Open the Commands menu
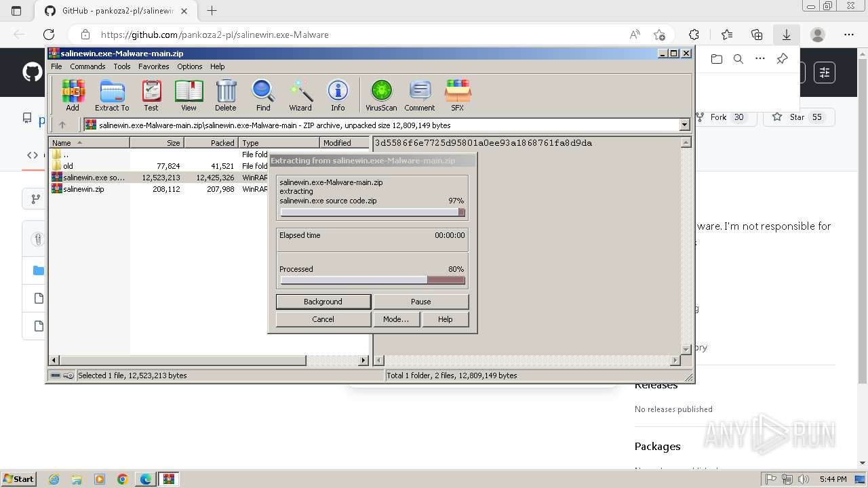The image size is (868, 488). pyautogui.click(x=87, y=66)
